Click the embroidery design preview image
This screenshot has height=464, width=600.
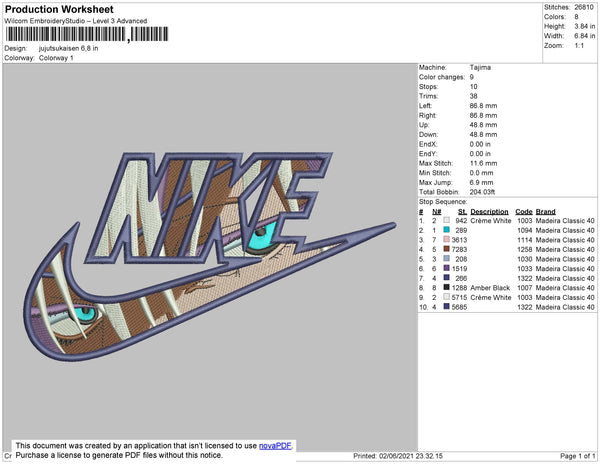point(210,256)
